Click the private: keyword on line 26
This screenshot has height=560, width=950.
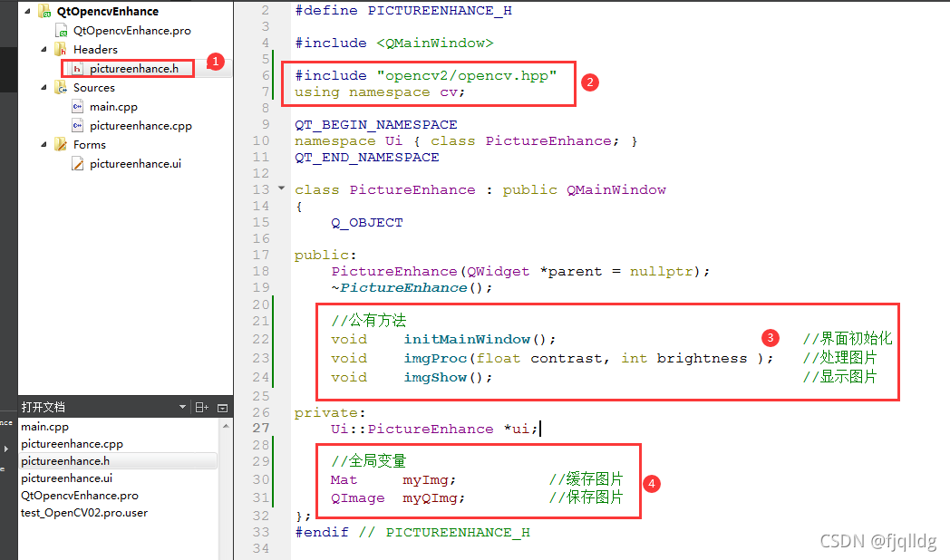pos(330,413)
